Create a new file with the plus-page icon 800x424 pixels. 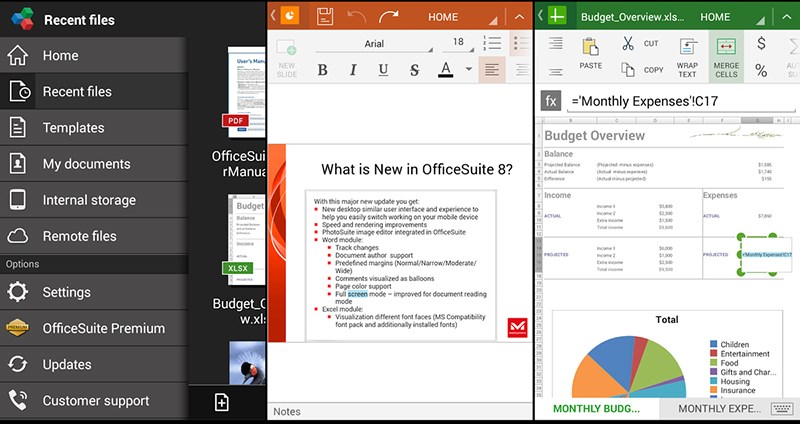(221, 402)
